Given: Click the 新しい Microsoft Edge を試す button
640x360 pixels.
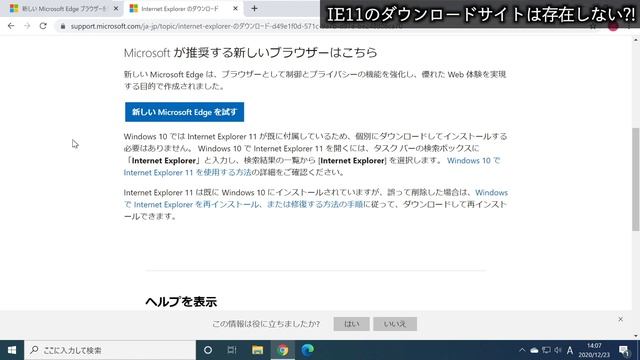Looking at the screenshot, I should [184, 112].
